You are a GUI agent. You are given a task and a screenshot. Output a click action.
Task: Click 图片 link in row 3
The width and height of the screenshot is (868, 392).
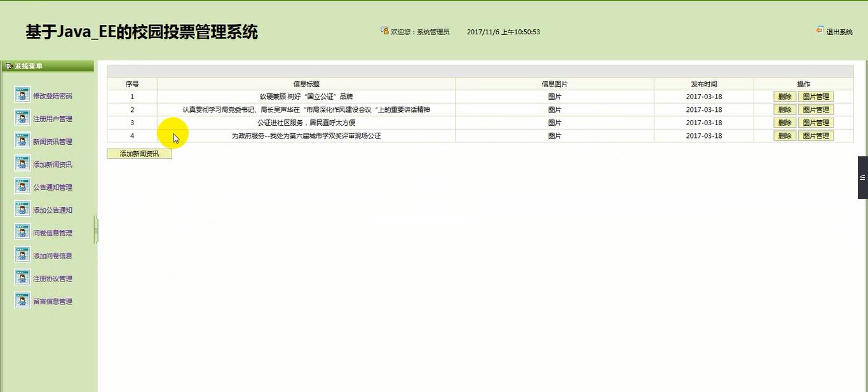[555, 123]
